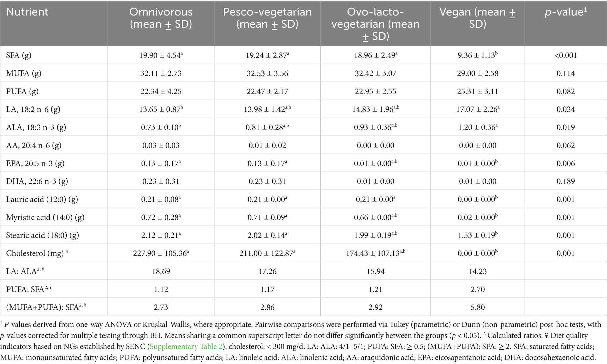Select the Nutrient column header
The width and height of the screenshot is (607, 364).
[27, 12]
